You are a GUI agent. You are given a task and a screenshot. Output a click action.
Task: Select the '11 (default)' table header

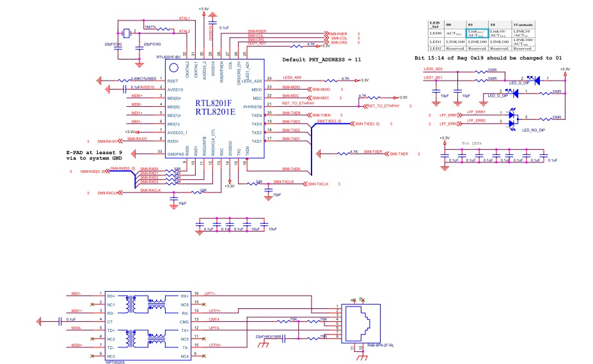(x=523, y=24)
